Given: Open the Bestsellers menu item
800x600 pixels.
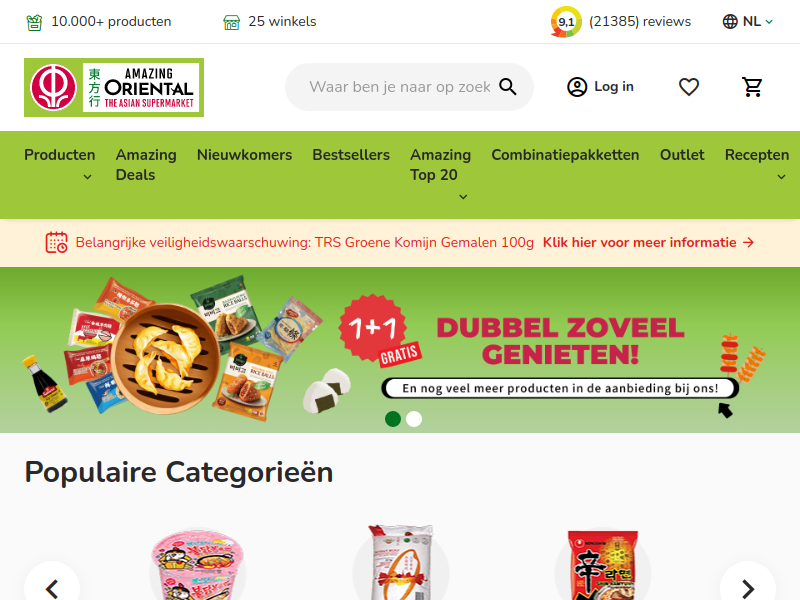Looking at the screenshot, I should (351, 155).
